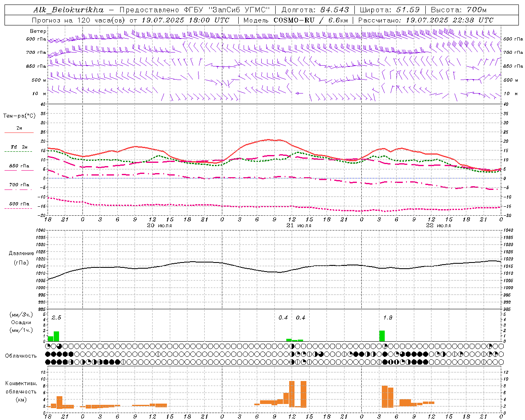Click the solid line swatch under '2м' legend
Image resolution: width=525 pixels, height=420 pixels.
tap(19, 133)
